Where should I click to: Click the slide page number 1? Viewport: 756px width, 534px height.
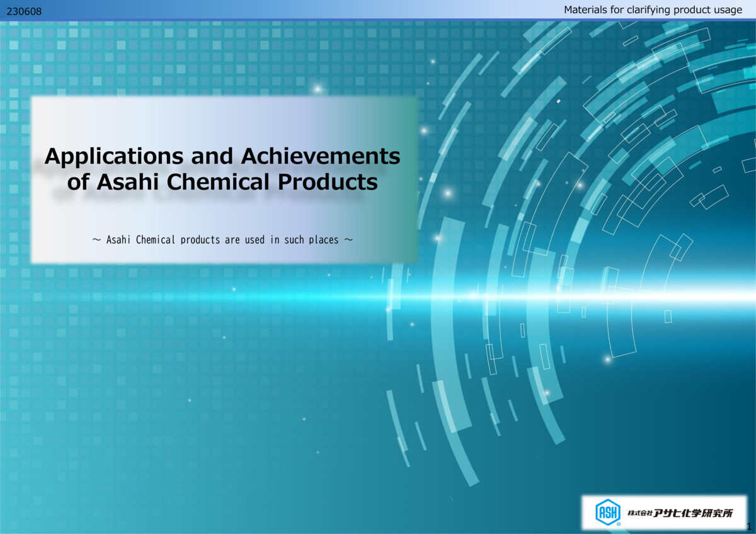[x=749, y=526]
